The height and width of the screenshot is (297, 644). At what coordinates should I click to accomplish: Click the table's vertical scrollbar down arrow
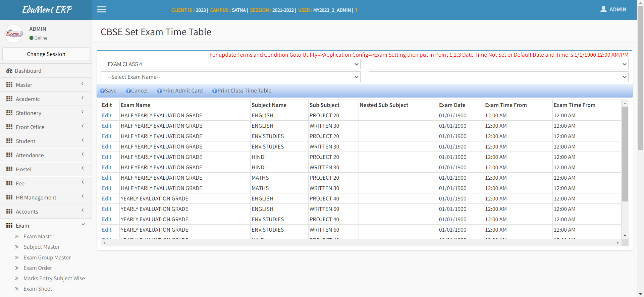[x=625, y=236]
